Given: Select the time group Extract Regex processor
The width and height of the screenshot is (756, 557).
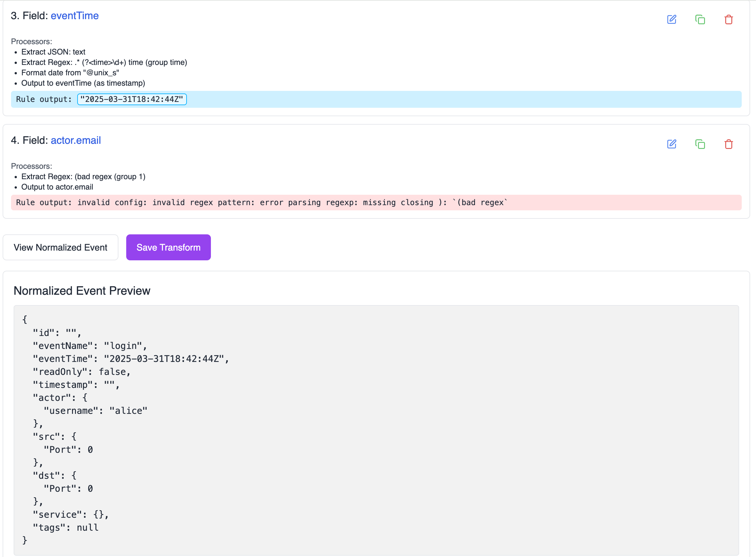Looking at the screenshot, I should coord(104,62).
